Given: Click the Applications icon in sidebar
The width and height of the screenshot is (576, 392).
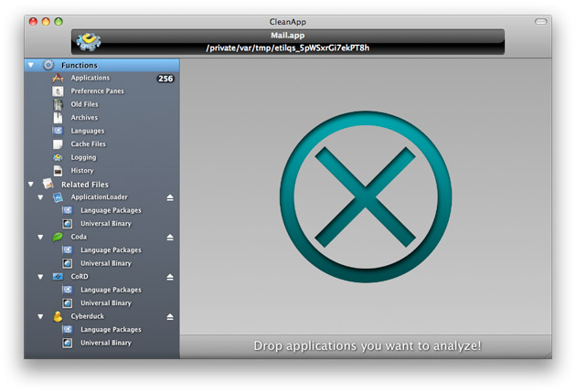Looking at the screenshot, I should [58, 79].
